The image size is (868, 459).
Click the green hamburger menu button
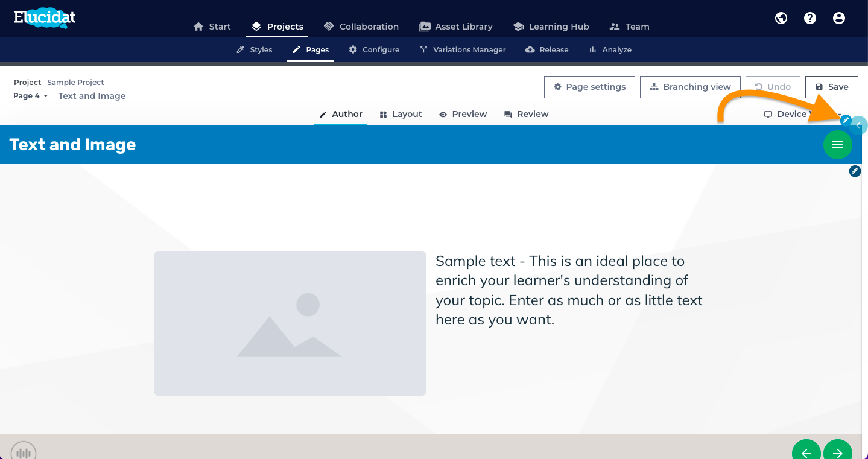838,145
